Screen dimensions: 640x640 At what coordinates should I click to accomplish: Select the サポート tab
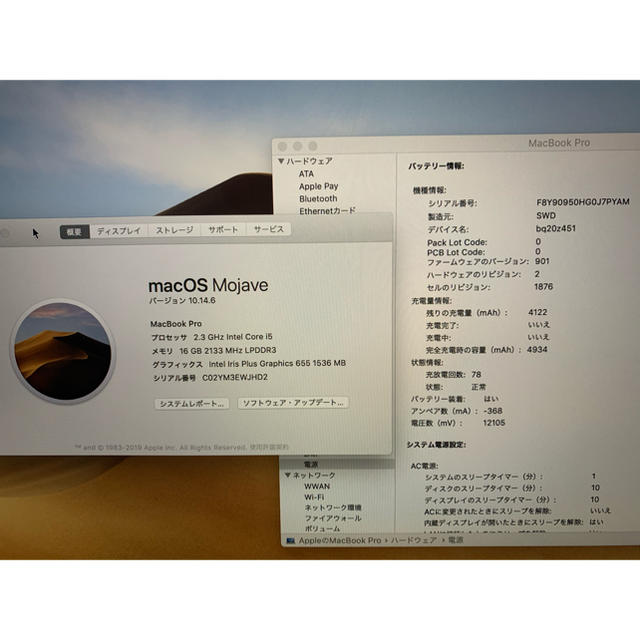pos(223,229)
